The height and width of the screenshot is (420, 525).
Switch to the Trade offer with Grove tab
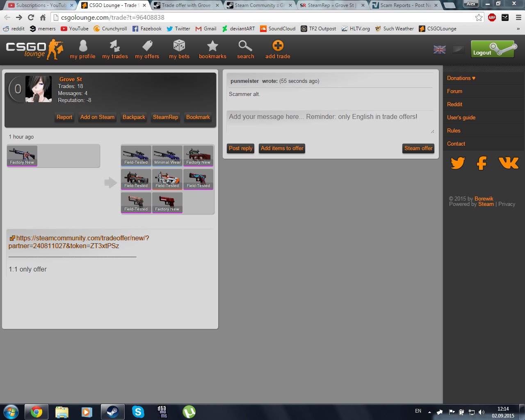pyautogui.click(x=185, y=5)
